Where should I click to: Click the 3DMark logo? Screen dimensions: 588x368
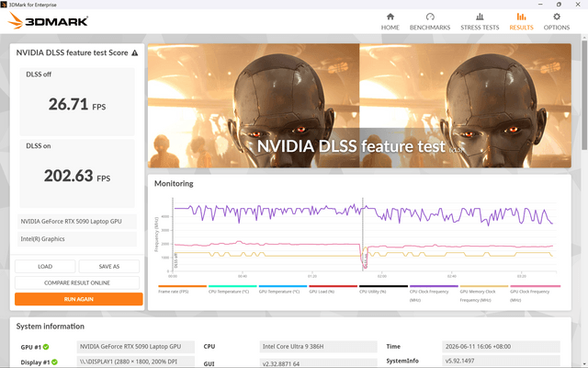pos(48,20)
